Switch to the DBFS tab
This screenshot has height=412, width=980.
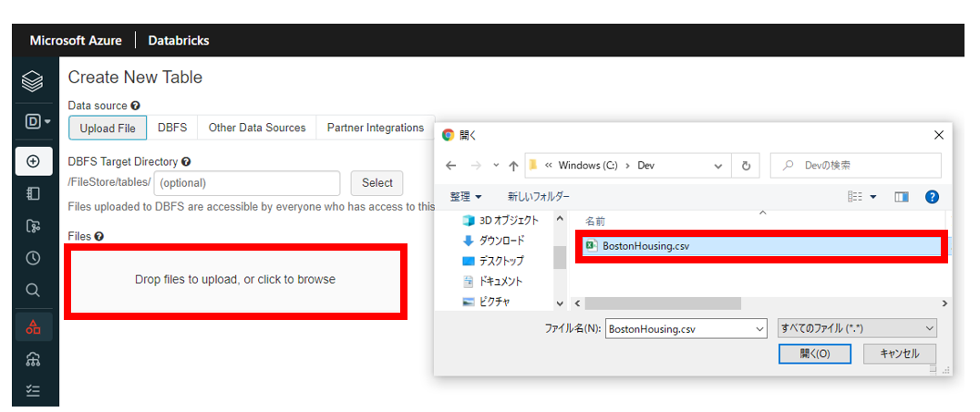coord(172,128)
